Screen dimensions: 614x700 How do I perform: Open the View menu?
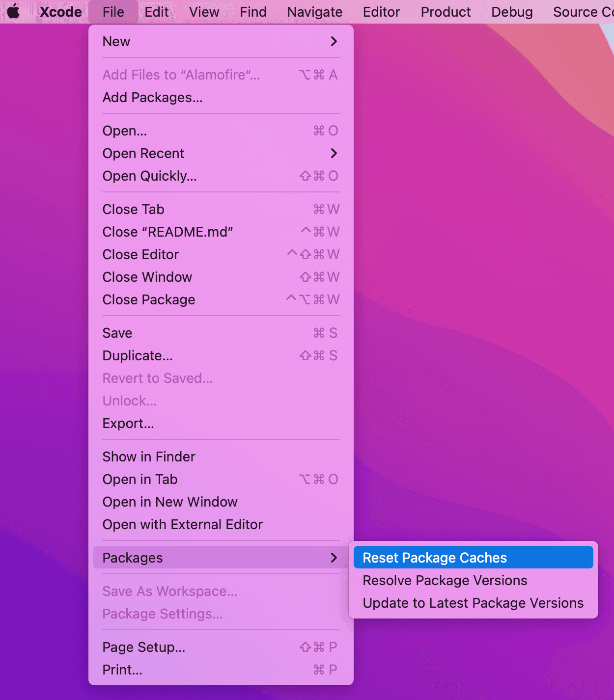pos(203,11)
